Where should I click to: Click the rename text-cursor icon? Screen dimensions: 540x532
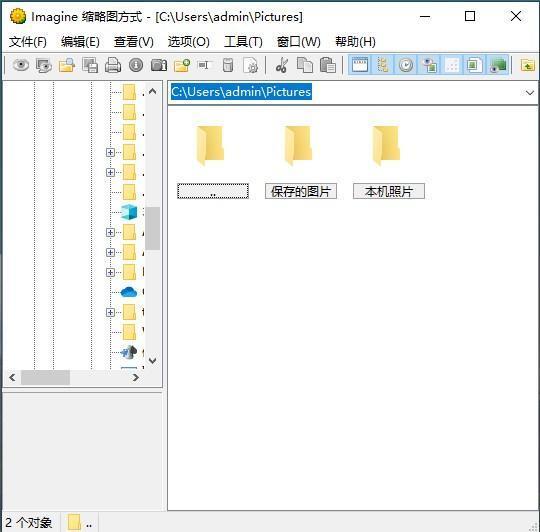(x=204, y=65)
